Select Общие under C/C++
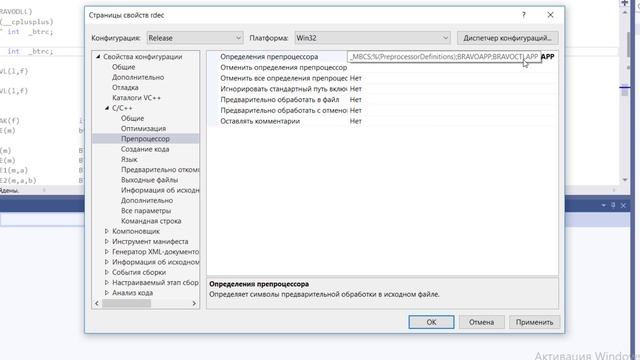This screenshot has height=360, width=640. coord(132,118)
